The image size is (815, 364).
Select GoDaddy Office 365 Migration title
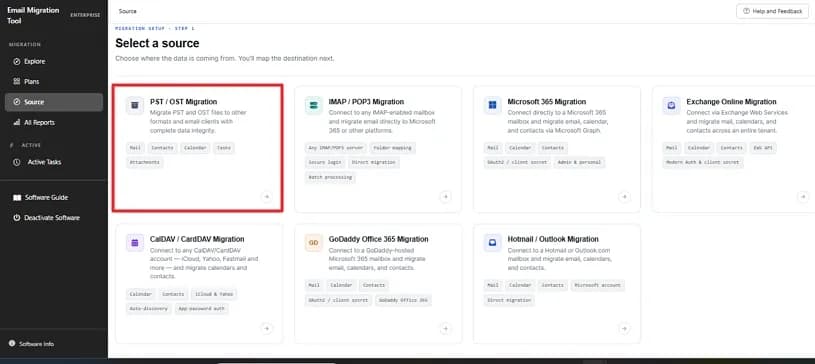point(379,239)
